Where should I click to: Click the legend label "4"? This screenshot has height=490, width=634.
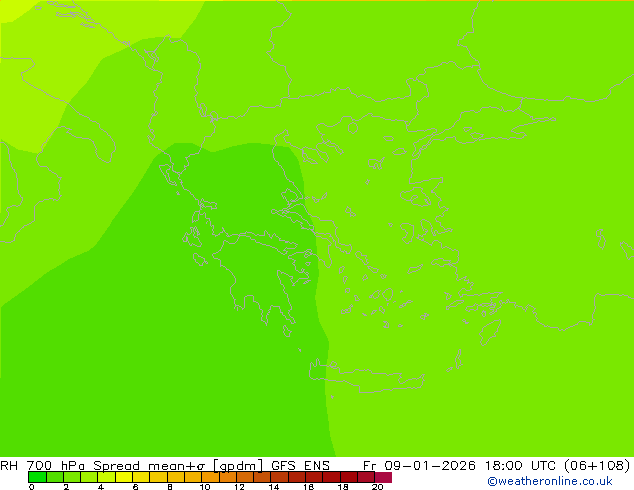coord(101,487)
